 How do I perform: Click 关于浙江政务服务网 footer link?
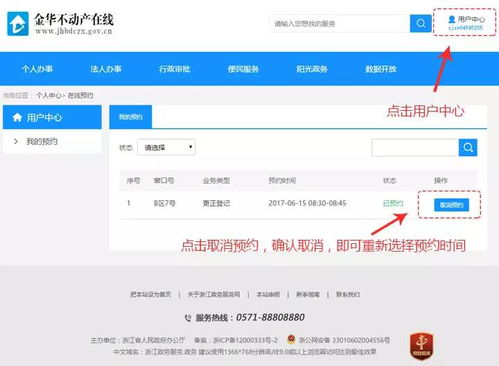(x=214, y=294)
